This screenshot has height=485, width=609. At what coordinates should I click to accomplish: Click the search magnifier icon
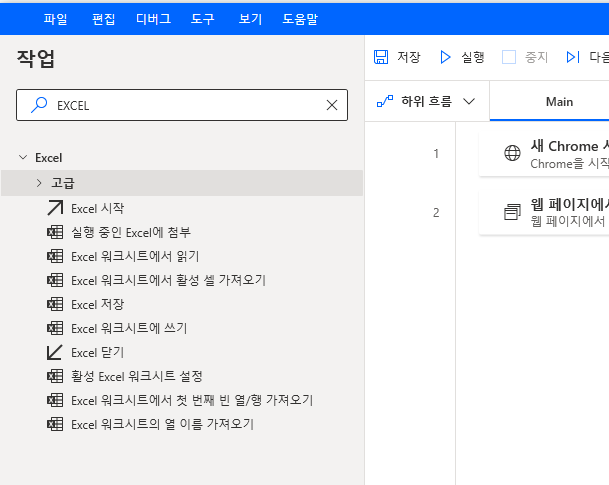click(39, 105)
